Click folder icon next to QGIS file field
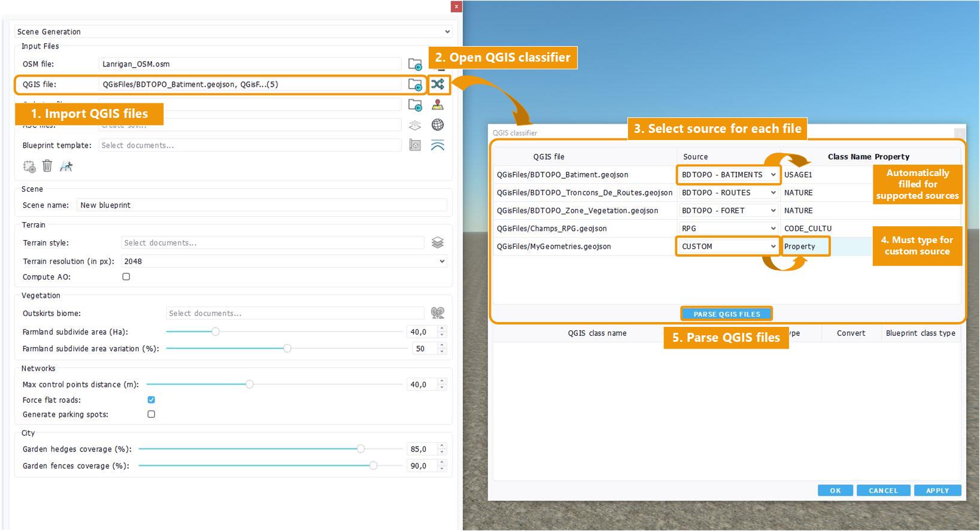 tap(415, 84)
